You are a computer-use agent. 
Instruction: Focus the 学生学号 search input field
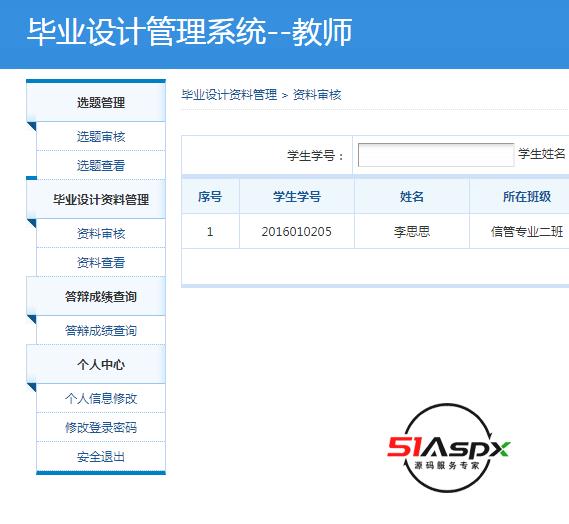tap(436, 155)
